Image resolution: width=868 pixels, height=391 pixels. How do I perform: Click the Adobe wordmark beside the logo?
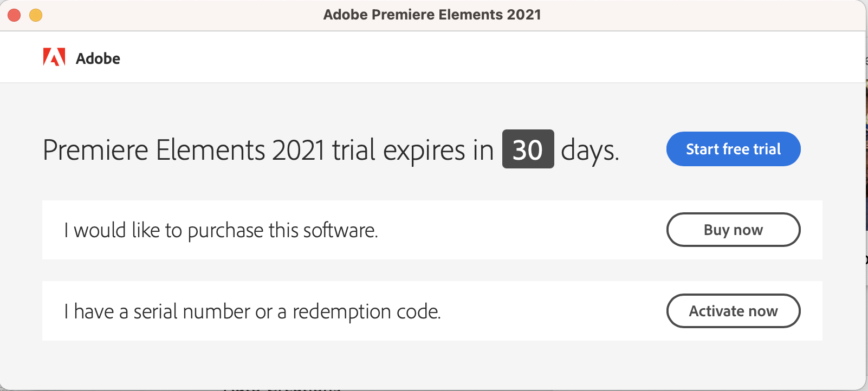(x=98, y=58)
